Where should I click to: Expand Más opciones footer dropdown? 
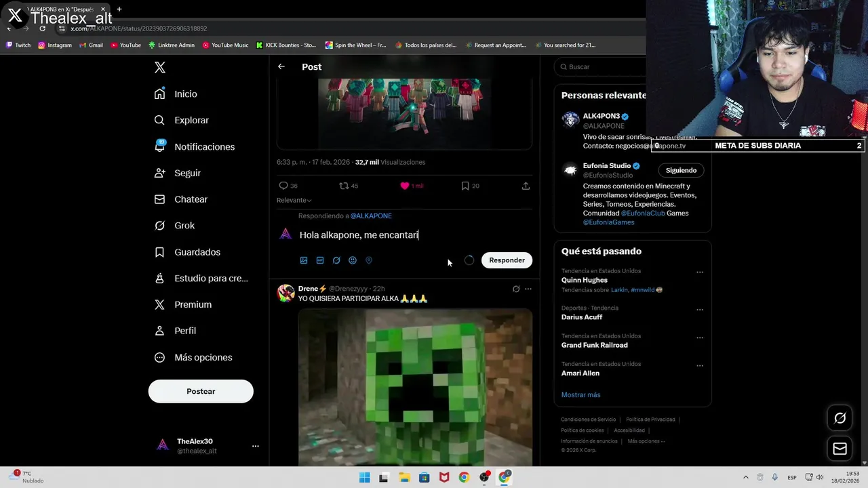point(646,441)
